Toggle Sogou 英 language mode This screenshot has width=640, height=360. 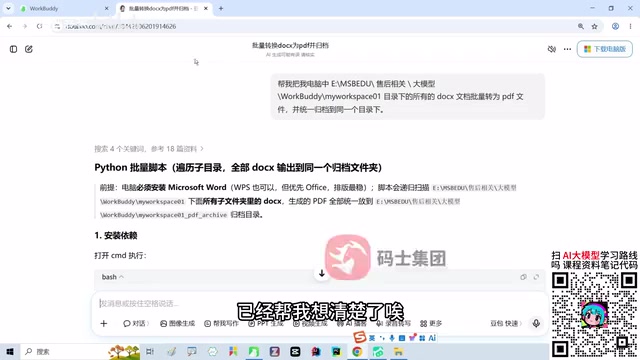372,338
